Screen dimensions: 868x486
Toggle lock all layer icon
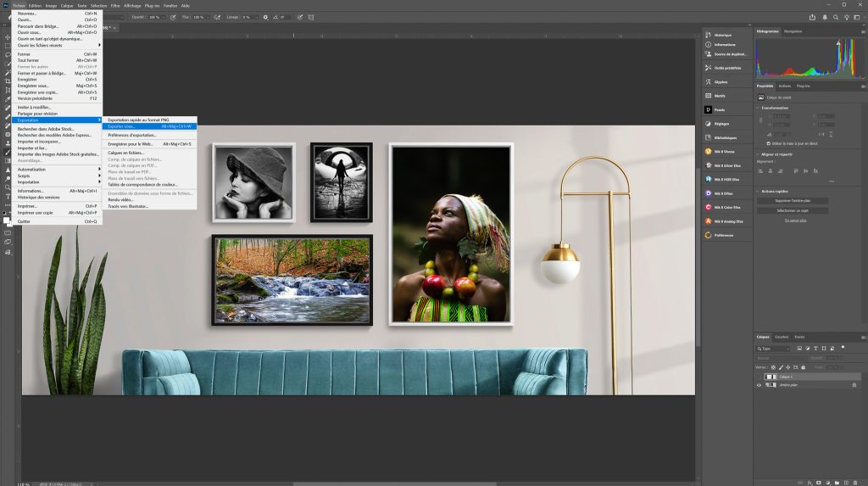click(804, 367)
